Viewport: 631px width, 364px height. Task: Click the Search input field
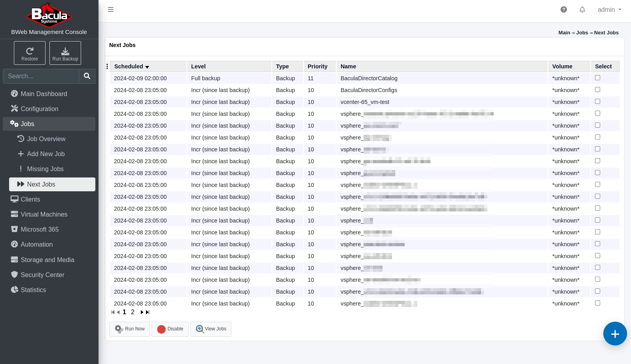(x=41, y=76)
